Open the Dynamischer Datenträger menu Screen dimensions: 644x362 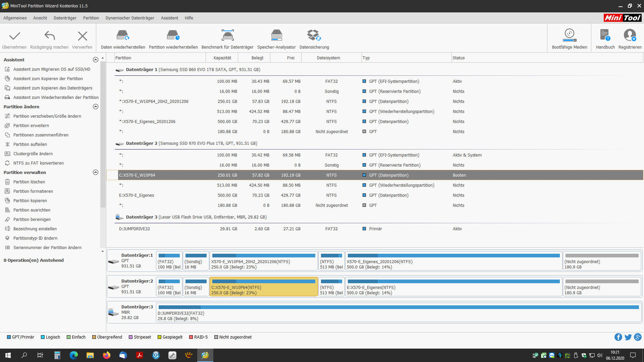tap(130, 18)
